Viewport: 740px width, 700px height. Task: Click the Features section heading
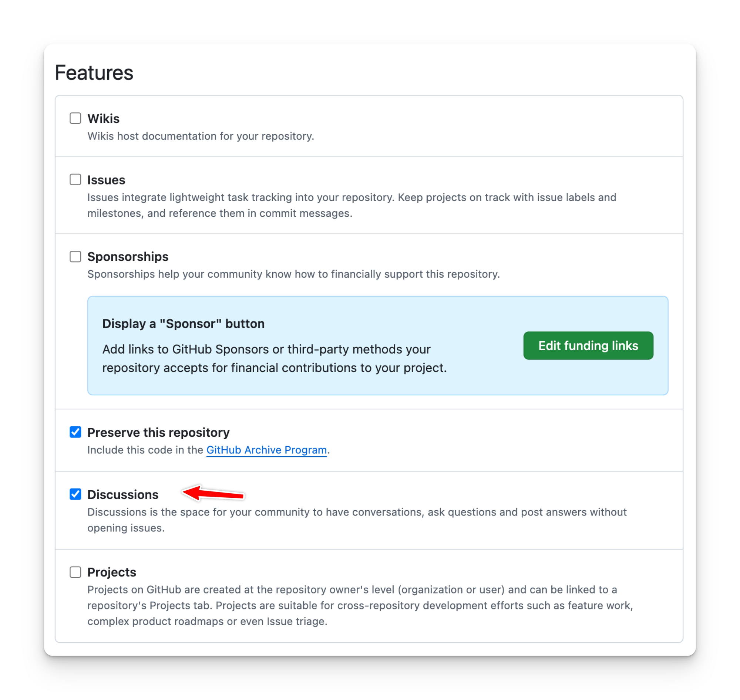94,72
